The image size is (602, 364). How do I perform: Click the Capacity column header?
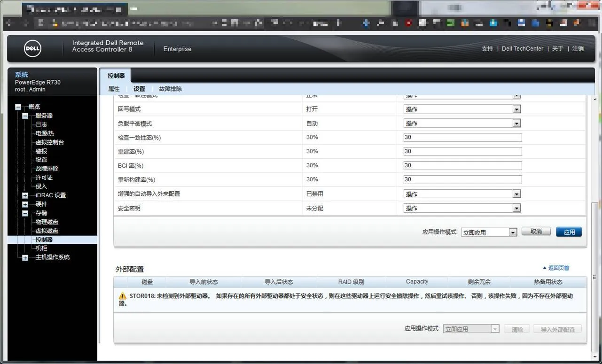pos(417,282)
